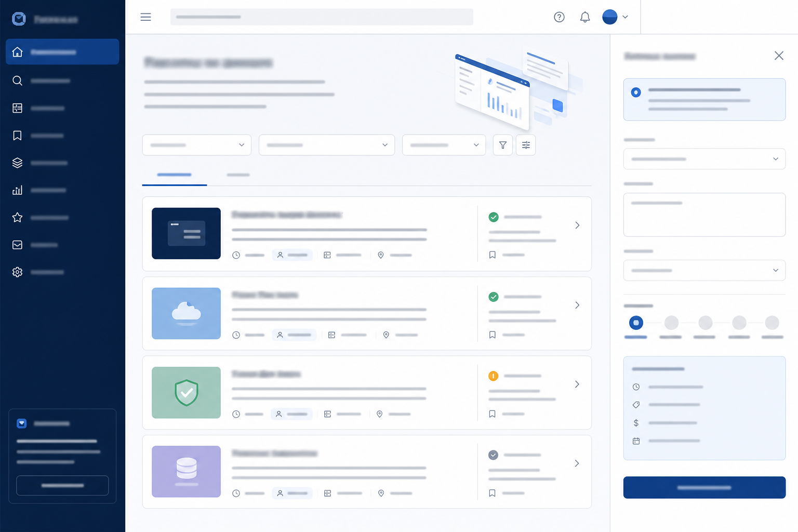Image resolution: width=798 pixels, height=532 pixels.
Task: Open the first filter dropdown above the list
Action: tap(197, 145)
